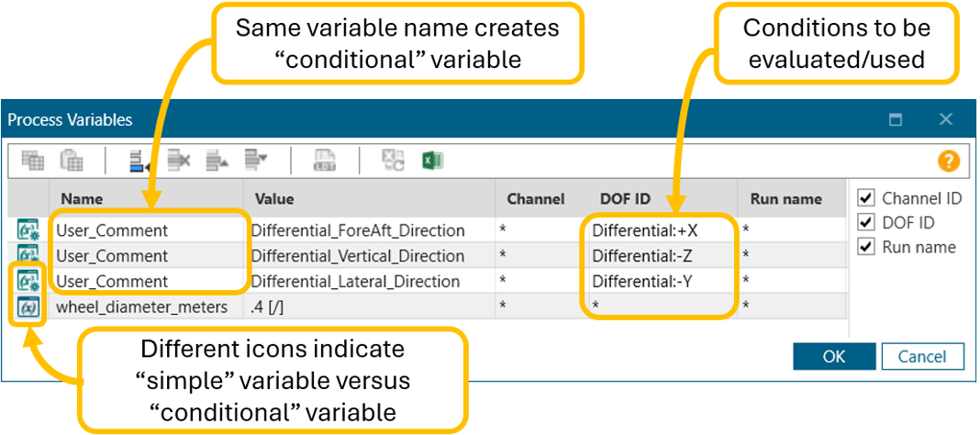Click the insert row toolbar icon

coord(139,161)
